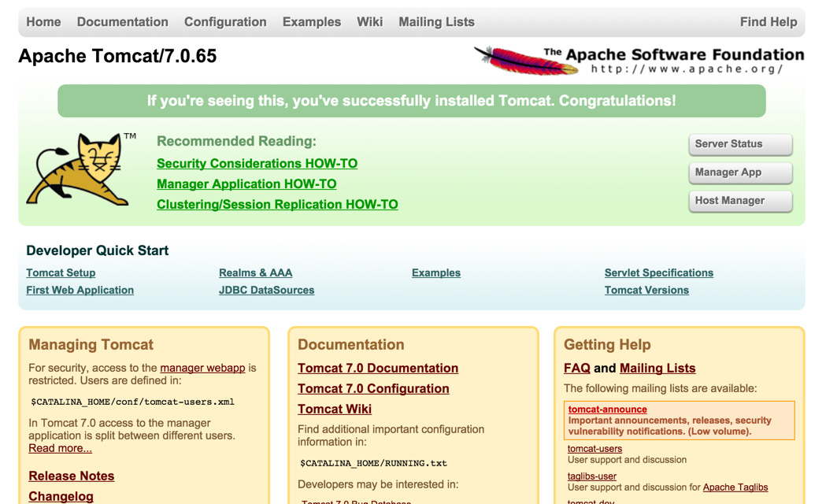The height and width of the screenshot is (504, 826).
Task: Select Examples in the top navigation
Action: click(312, 22)
